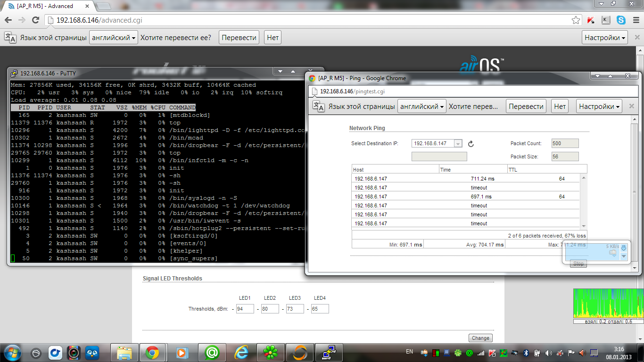This screenshot has width=644, height=362.
Task: Open the Select Destination IP dropdown
Action: [458, 144]
